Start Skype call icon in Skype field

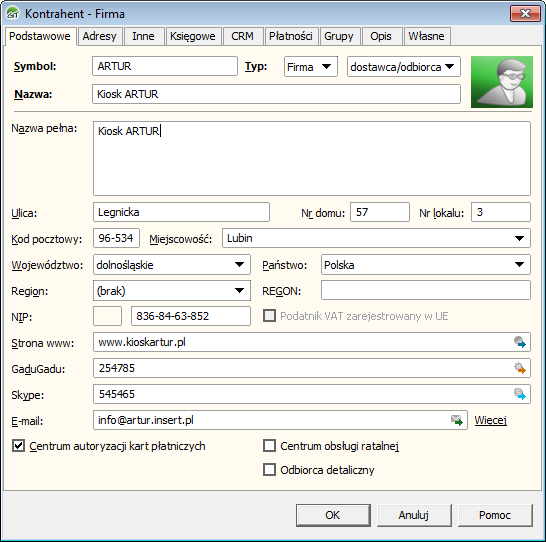tap(520, 394)
